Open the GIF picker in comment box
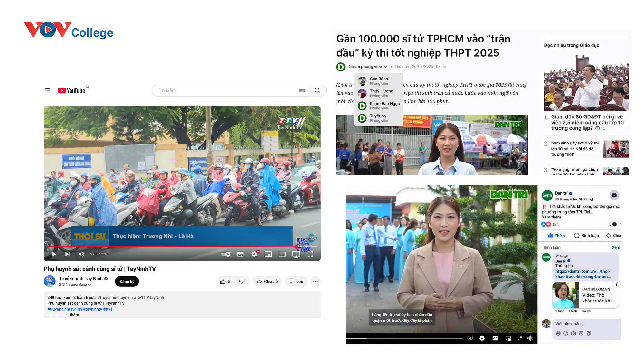 pos(581,333)
